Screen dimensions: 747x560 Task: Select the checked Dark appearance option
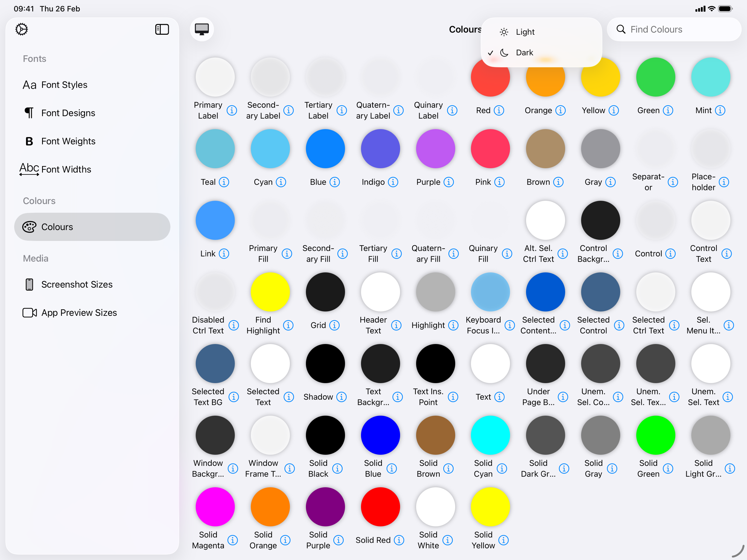tap(524, 53)
